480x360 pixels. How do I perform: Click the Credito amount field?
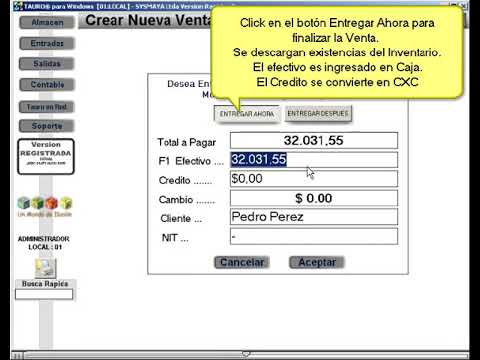[314, 179]
